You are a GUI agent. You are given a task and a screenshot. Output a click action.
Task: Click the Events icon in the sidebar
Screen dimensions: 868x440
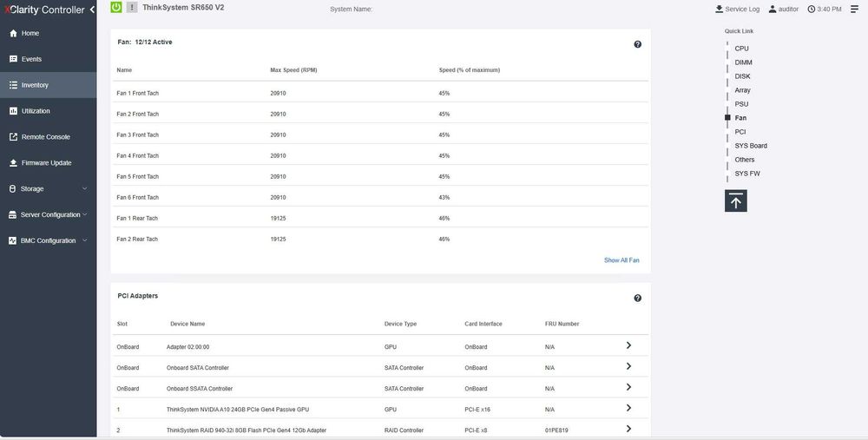coord(13,59)
